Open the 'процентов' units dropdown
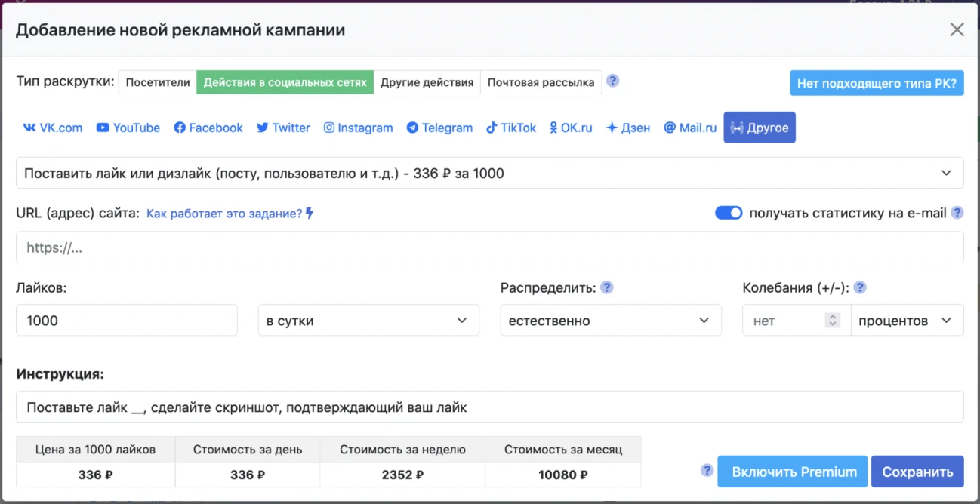This screenshot has height=504, width=980. click(906, 321)
